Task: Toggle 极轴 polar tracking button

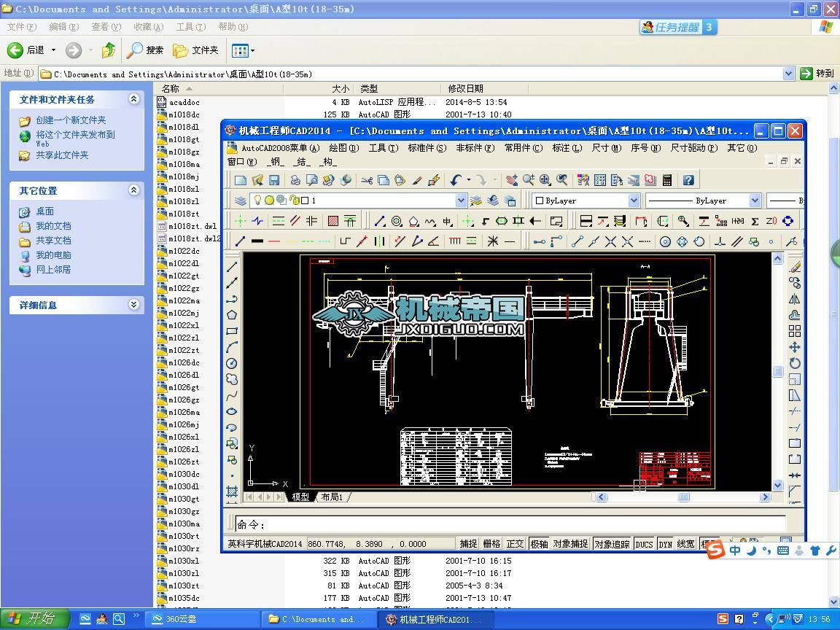Action: [x=539, y=544]
